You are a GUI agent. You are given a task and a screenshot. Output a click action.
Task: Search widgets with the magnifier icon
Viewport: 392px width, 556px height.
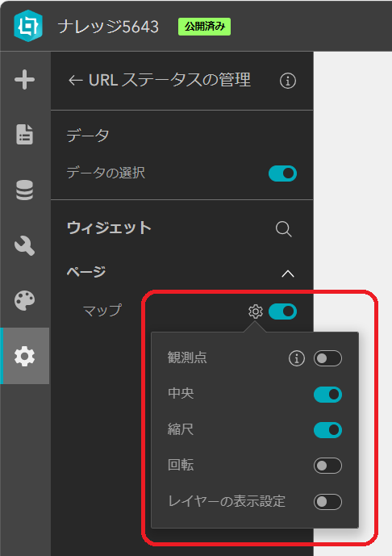284,229
